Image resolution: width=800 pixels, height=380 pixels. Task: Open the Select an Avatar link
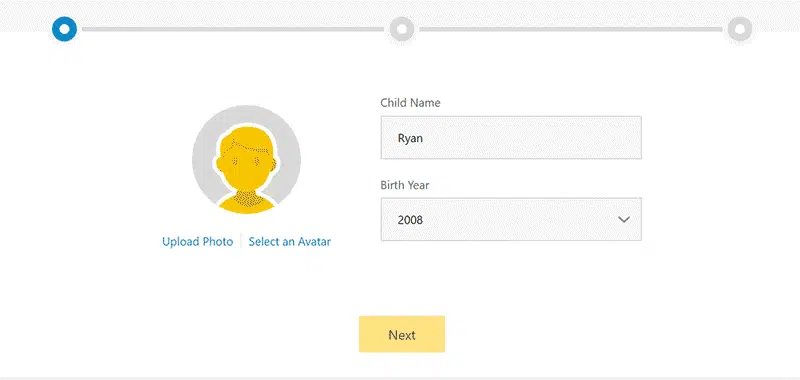289,241
